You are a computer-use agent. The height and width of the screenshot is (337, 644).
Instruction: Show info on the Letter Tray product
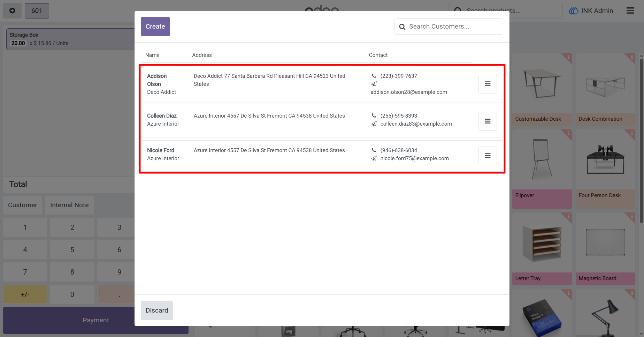pyautogui.click(x=568, y=217)
